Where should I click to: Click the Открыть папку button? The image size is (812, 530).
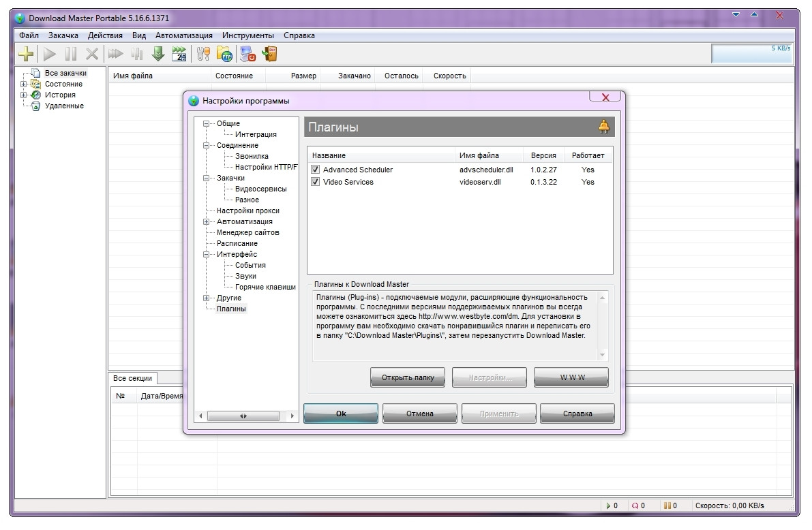[x=408, y=378]
